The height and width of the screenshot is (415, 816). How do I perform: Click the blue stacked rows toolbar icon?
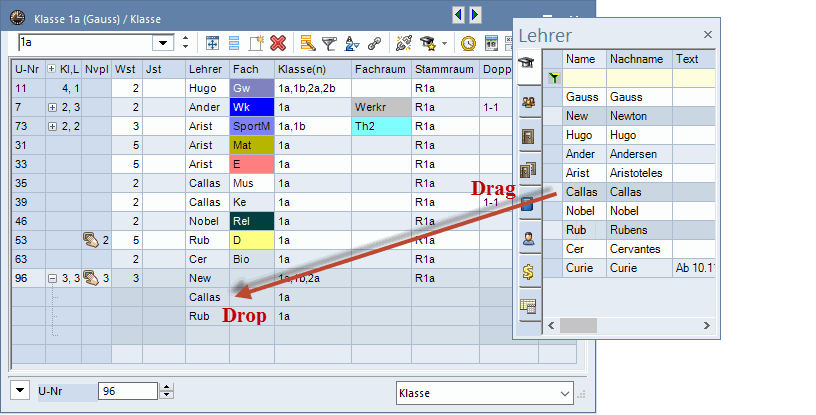click(x=234, y=43)
